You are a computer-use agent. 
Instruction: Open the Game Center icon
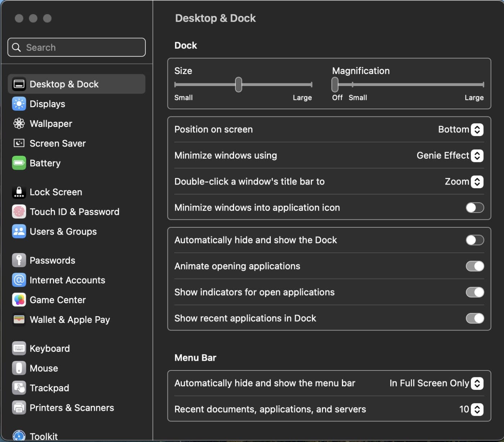click(19, 300)
